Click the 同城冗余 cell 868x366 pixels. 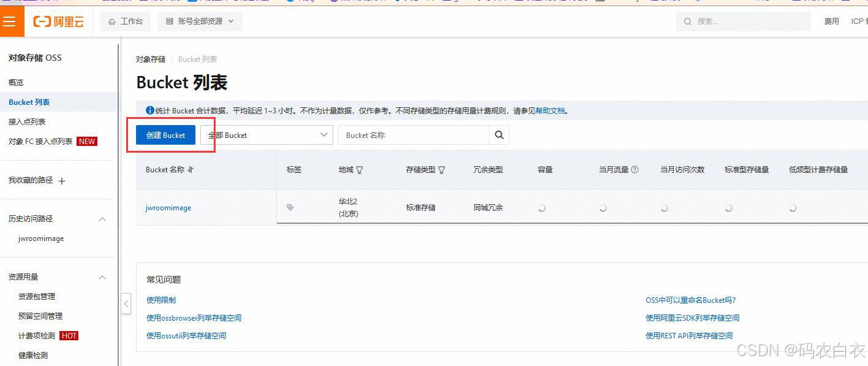488,207
